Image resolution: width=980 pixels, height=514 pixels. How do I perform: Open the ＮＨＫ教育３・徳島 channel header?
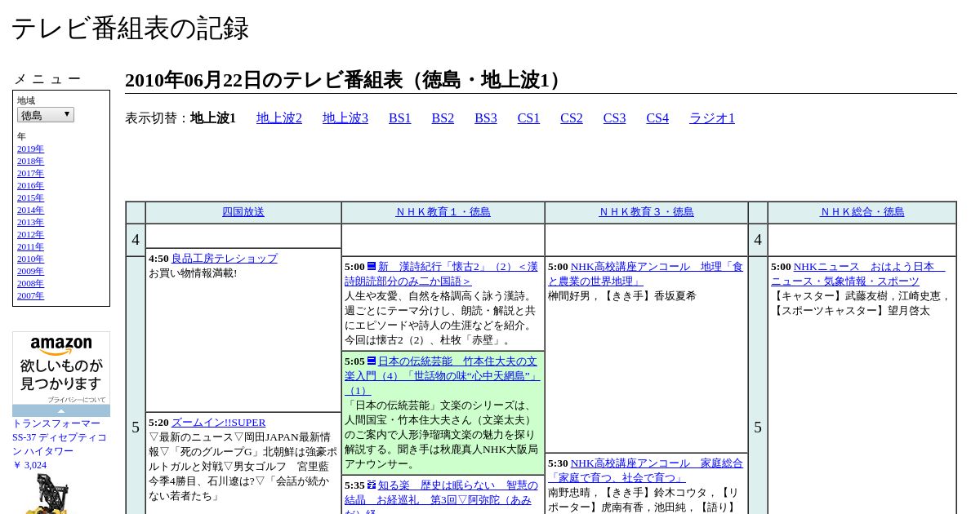pyautogui.click(x=646, y=212)
